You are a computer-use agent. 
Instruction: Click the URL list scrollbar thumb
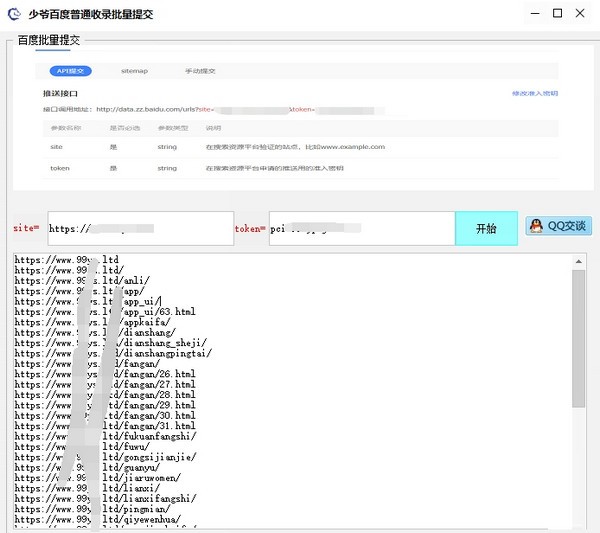[x=579, y=339]
